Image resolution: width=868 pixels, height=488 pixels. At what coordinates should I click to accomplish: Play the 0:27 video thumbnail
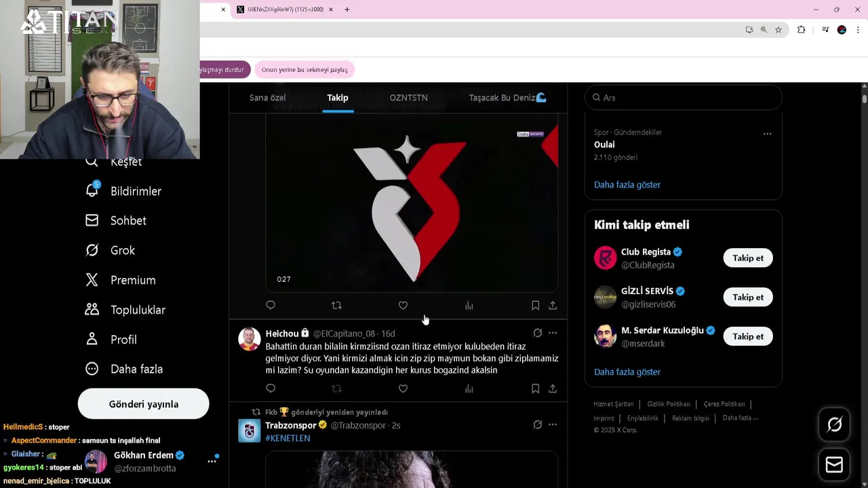tap(412, 203)
